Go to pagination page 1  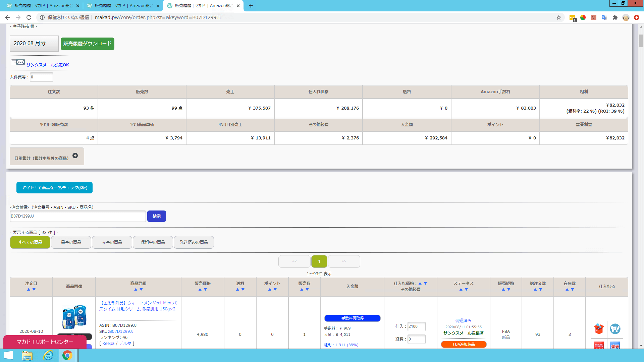tap(319, 261)
